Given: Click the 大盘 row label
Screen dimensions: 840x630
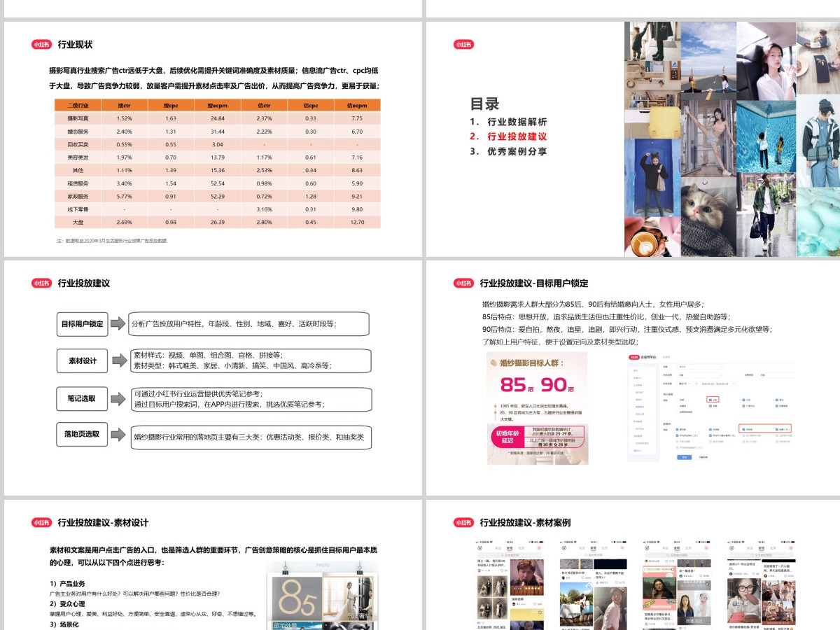Looking at the screenshot, I should click(x=78, y=222).
